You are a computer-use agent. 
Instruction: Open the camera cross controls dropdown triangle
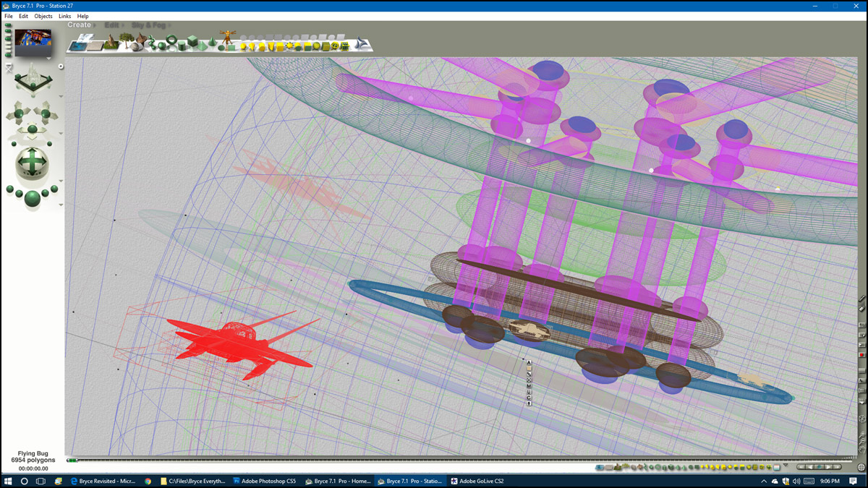(x=61, y=135)
